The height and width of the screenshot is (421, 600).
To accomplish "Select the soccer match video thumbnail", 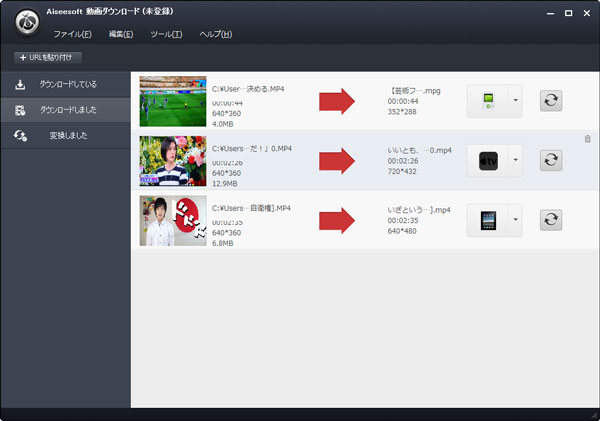I will (x=173, y=101).
